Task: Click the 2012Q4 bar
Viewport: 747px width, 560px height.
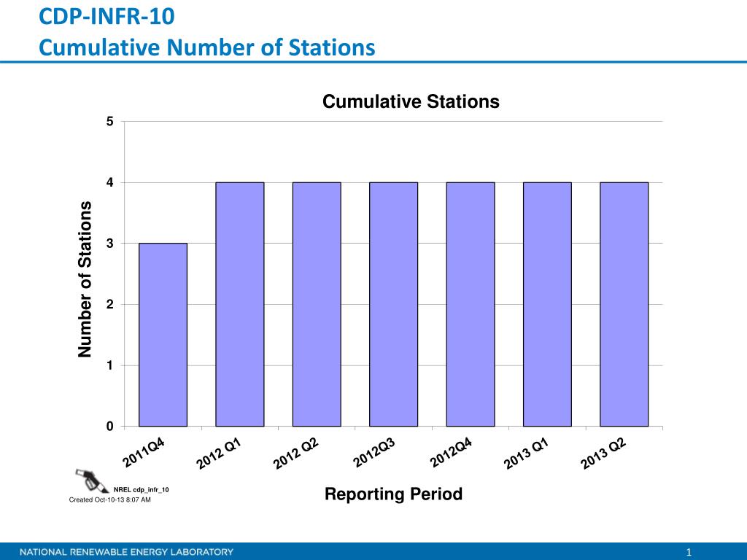Action: [471, 304]
